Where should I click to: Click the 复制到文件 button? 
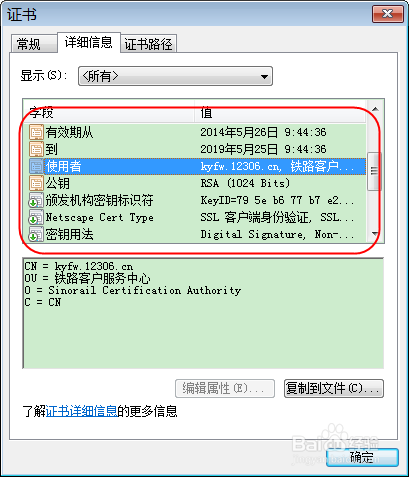[x=334, y=388]
